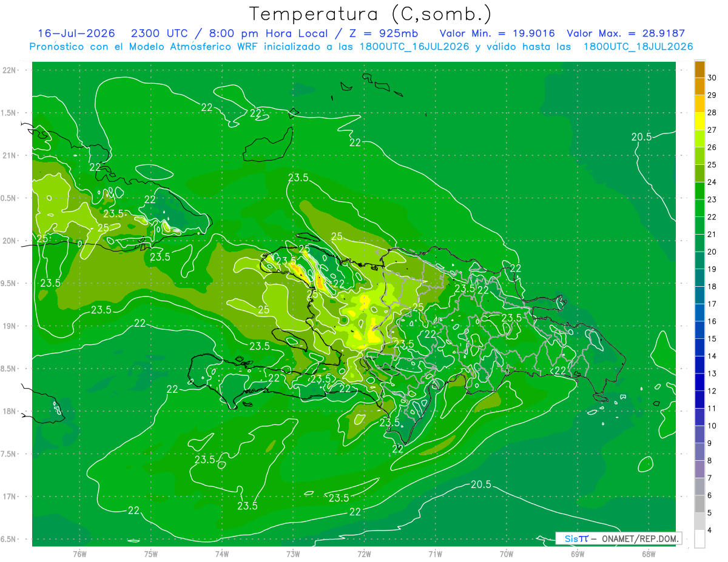Screen dimensions: 728x562
Task: Click the 21N latitude axis label
Action: 10,155
